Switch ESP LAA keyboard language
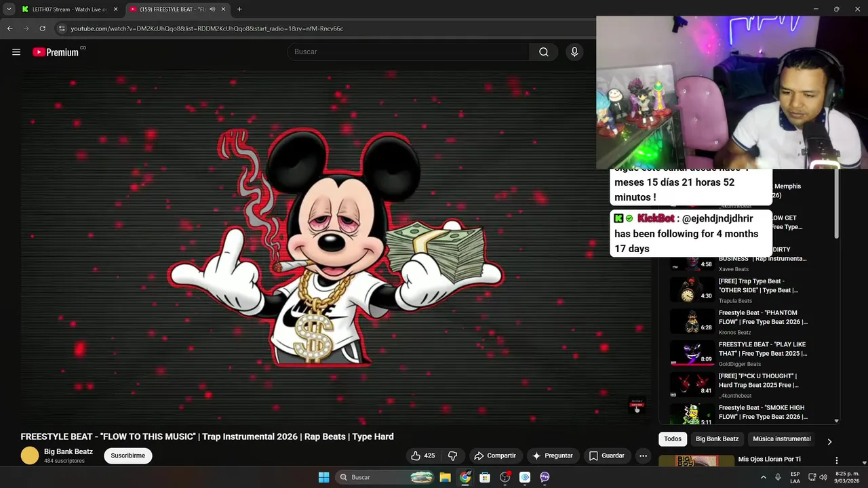 tap(795, 477)
